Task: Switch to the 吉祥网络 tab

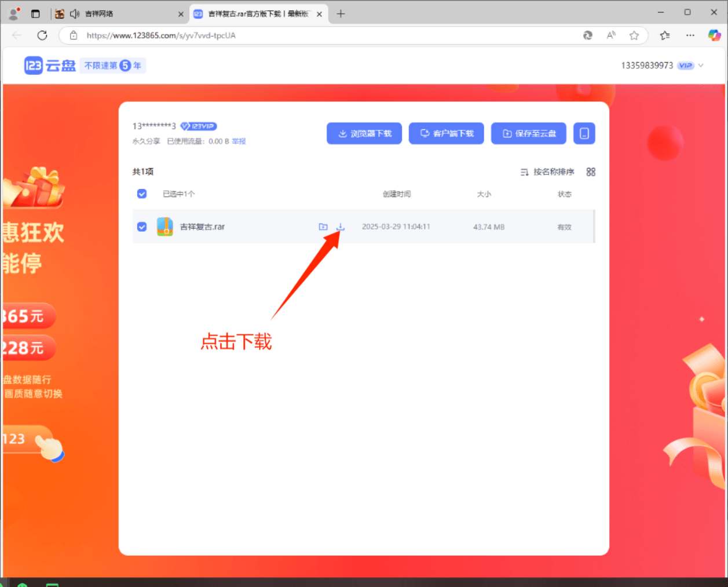Action: coord(119,13)
